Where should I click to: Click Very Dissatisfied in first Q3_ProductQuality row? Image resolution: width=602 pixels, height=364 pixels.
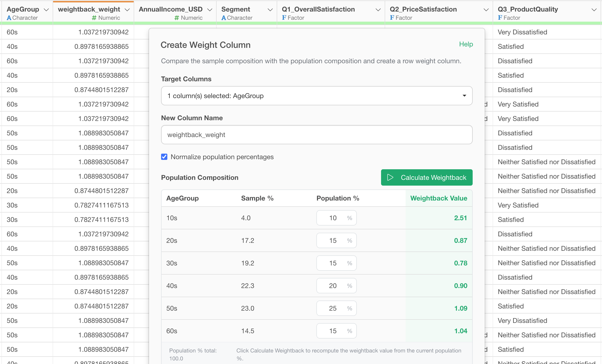point(522,32)
